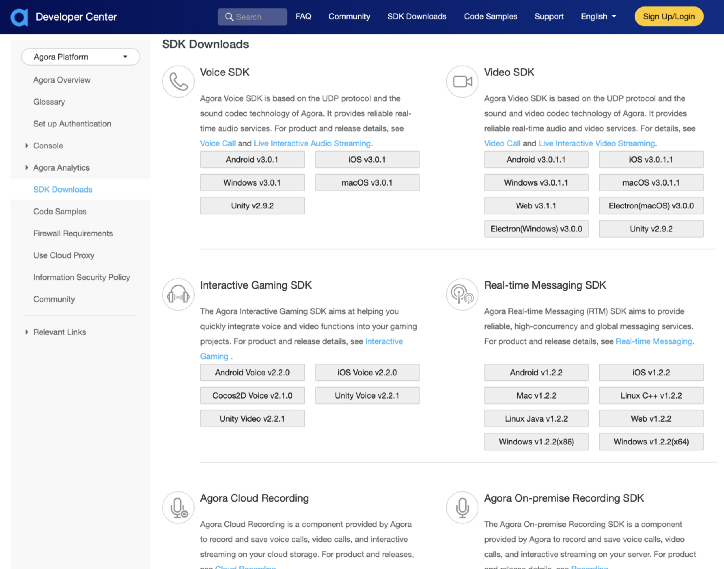Screen dimensions: 724x569
Task: Click the Sign Up/Login button
Action: click(669, 17)
